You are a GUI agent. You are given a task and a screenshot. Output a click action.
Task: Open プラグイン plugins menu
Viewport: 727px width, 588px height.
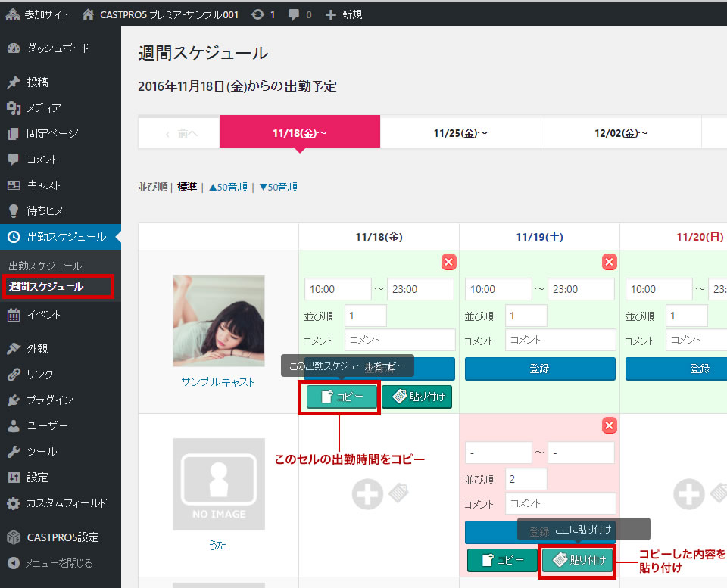pos(61,400)
